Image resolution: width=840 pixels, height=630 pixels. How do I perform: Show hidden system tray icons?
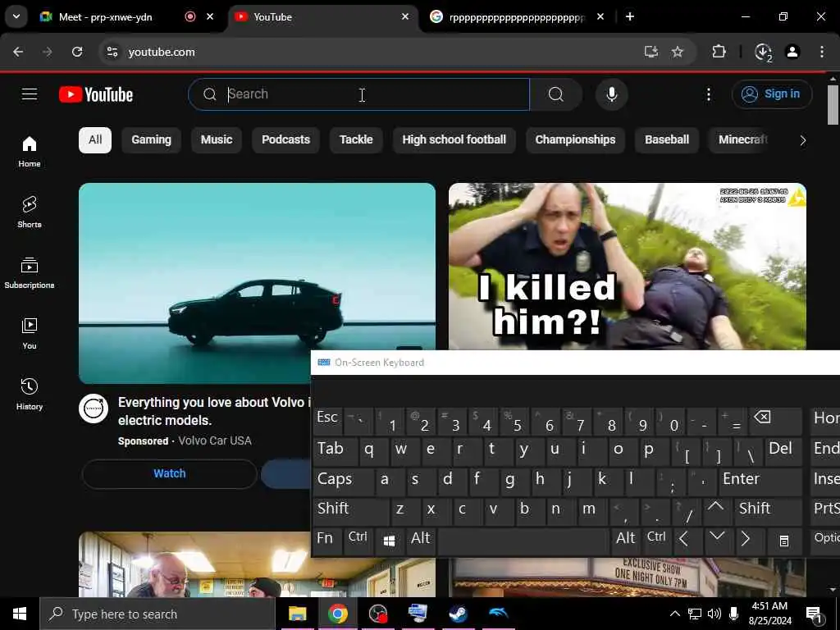point(675,614)
